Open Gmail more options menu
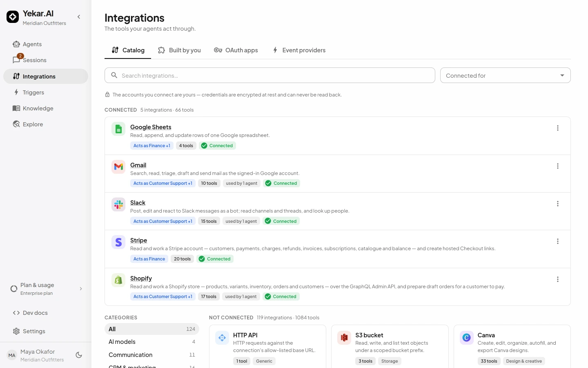Viewport: 588px width, 368px height. [558, 166]
